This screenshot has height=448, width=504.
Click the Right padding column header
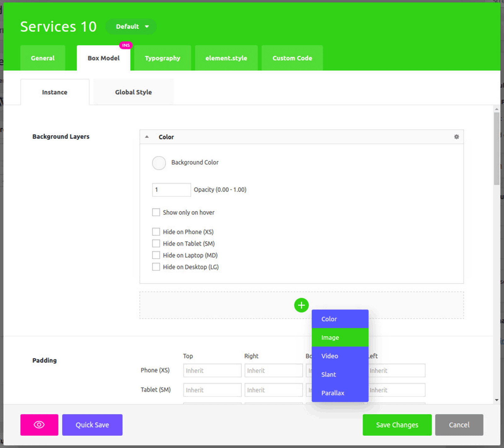click(251, 356)
